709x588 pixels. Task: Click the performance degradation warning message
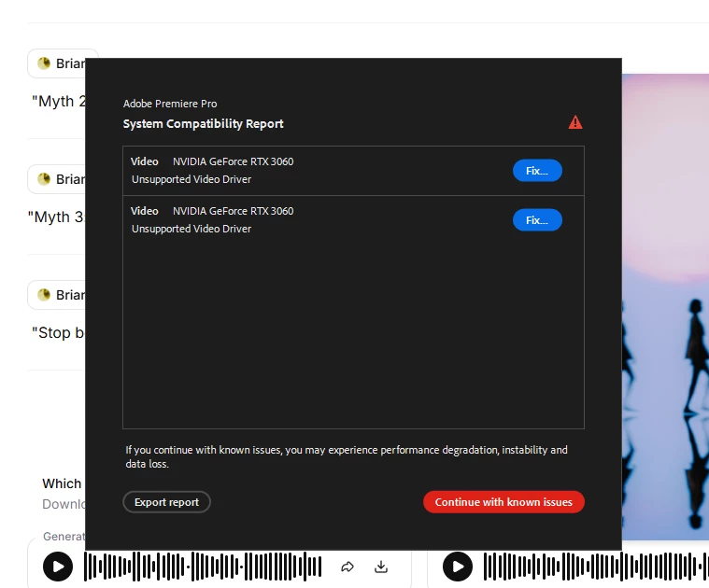tap(347, 456)
